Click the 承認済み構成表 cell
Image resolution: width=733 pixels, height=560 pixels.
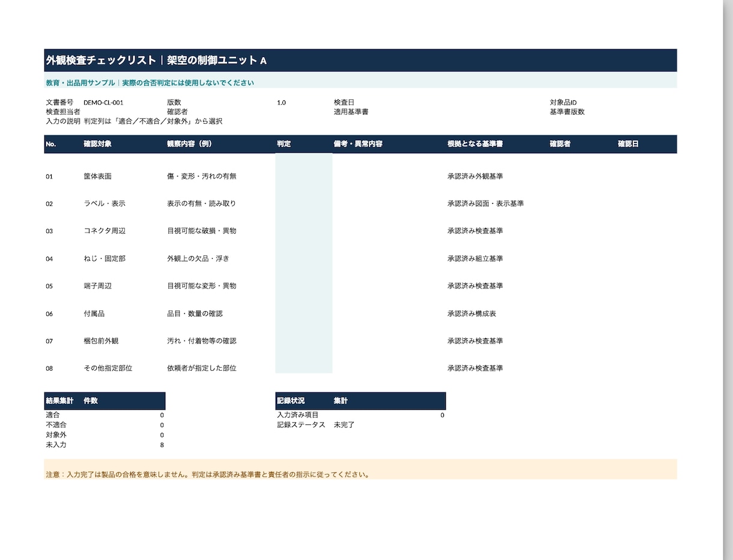tap(472, 314)
